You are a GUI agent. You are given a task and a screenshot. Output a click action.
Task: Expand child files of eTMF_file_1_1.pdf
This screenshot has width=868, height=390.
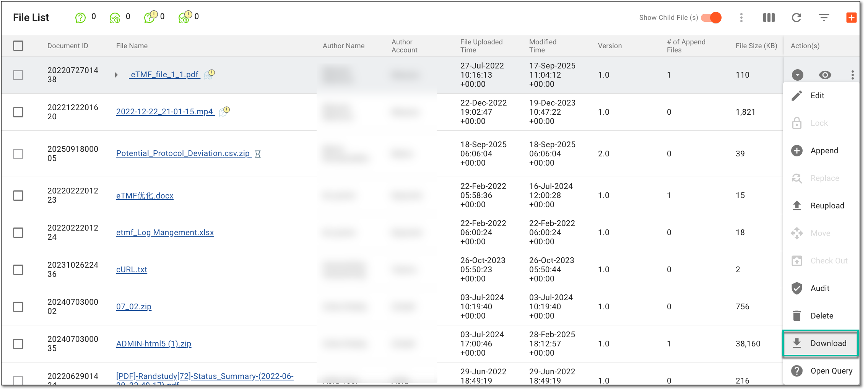pyautogui.click(x=116, y=75)
